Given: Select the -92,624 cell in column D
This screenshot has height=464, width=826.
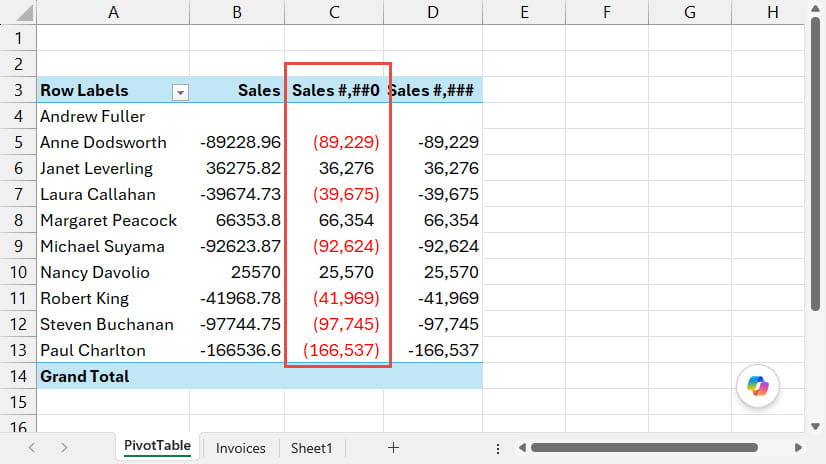Looking at the screenshot, I should [x=433, y=246].
